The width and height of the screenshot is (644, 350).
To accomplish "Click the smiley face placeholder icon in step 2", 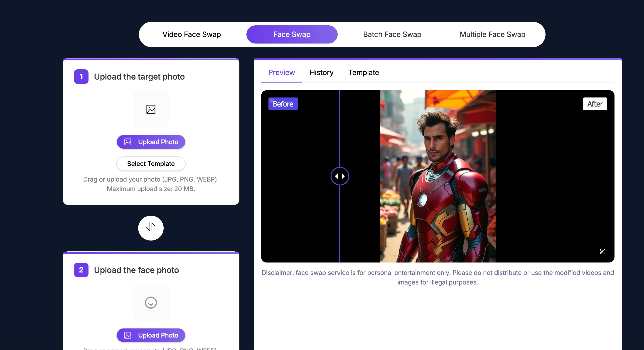I will [x=150, y=302].
